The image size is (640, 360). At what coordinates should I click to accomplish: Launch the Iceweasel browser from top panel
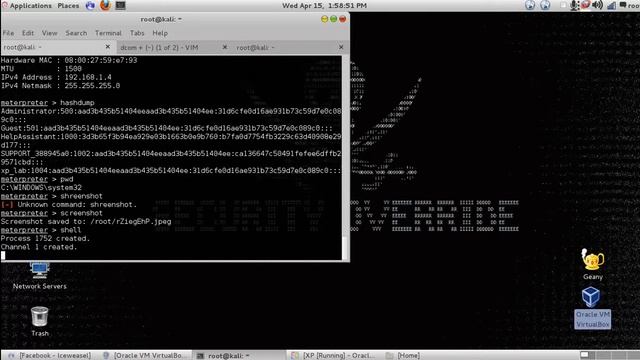105,5
